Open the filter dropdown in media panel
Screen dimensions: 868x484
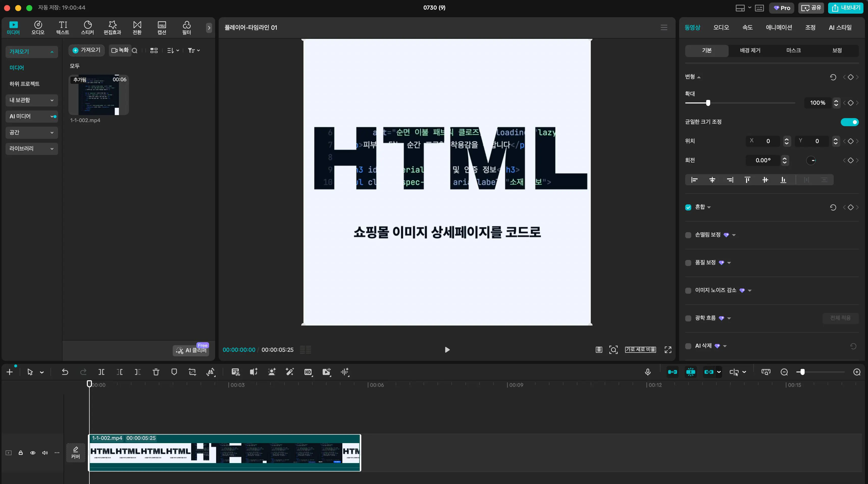point(194,50)
